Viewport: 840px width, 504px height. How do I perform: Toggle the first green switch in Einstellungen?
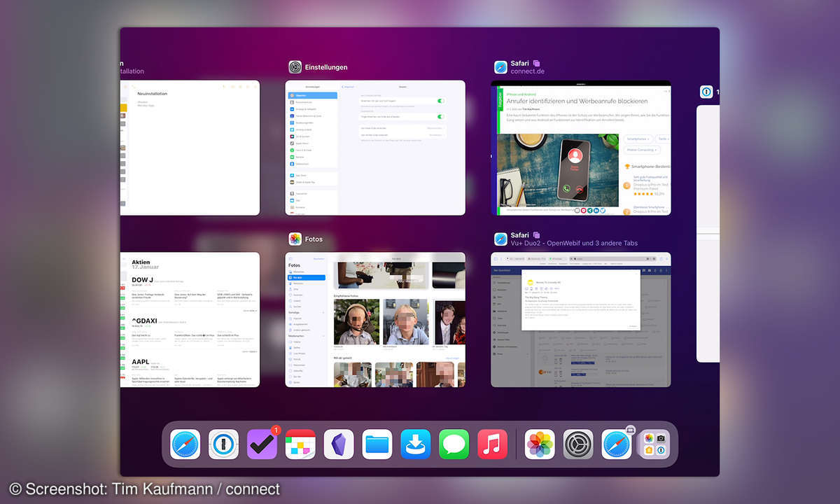(x=440, y=101)
